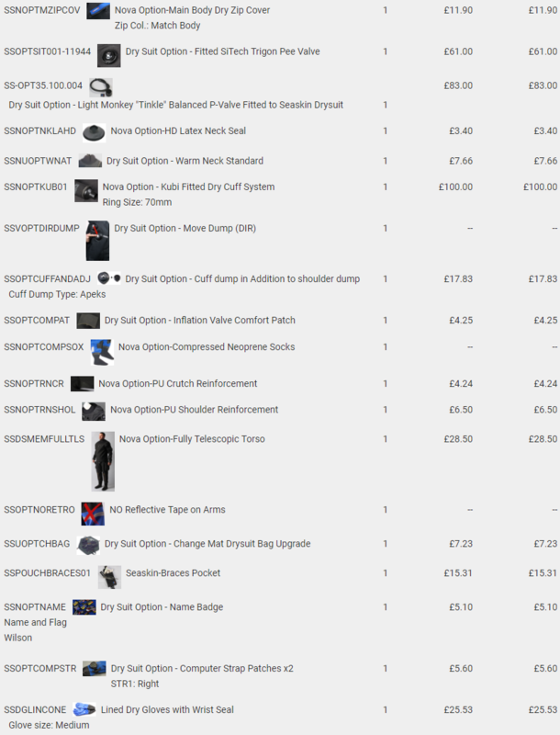
Task: Click Inflation Valve Comfort Patch product name
Action: tap(200, 320)
